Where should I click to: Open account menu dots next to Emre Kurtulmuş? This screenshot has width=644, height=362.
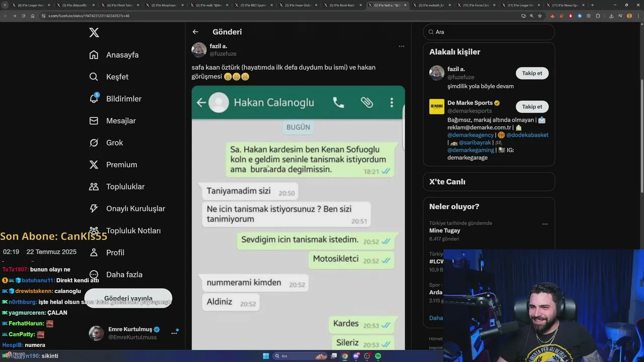coord(174,333)
